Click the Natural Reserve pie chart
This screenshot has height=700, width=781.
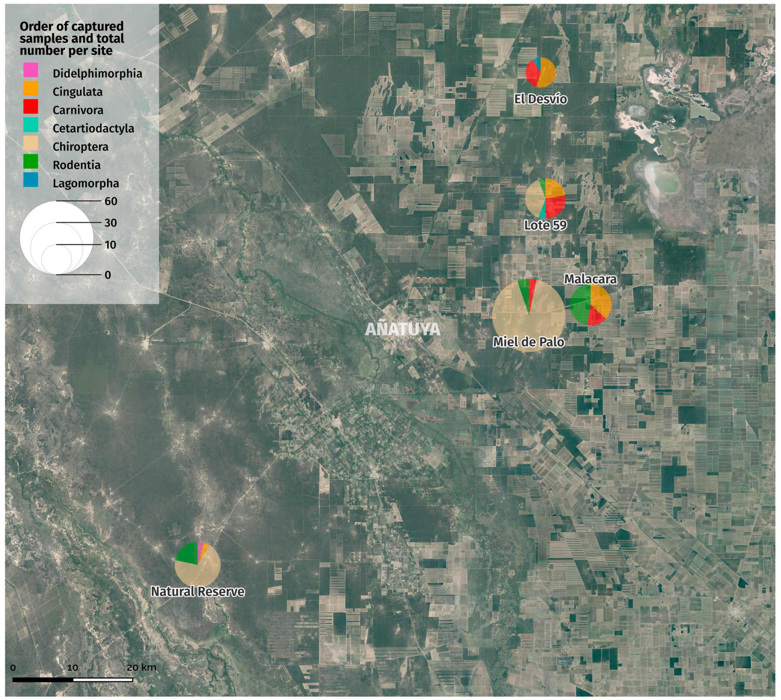[x=198, y=565]
